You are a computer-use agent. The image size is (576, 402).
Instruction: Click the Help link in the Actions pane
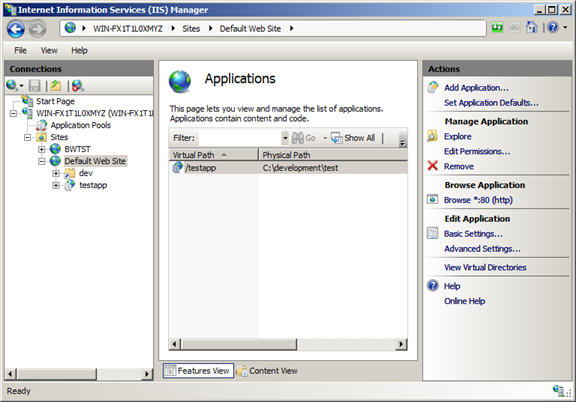click(452, 286)
